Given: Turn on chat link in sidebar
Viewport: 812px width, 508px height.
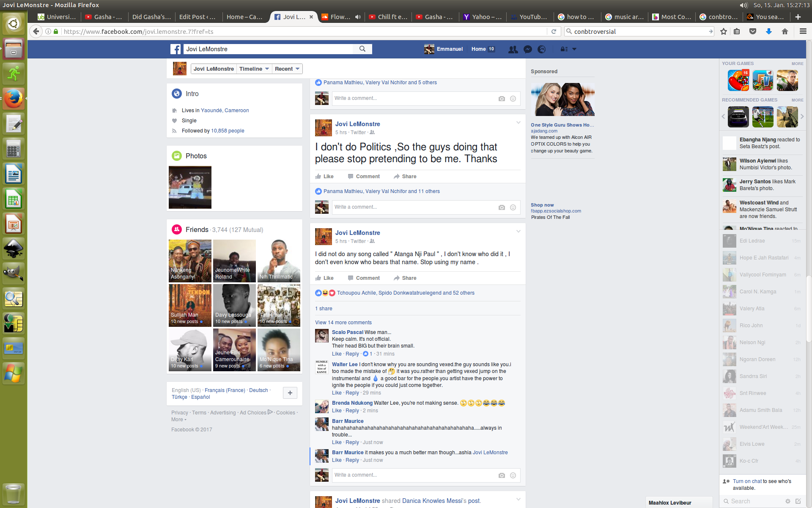Looking at the screenshot, I should pyautogui.click(x=747, y=481).
